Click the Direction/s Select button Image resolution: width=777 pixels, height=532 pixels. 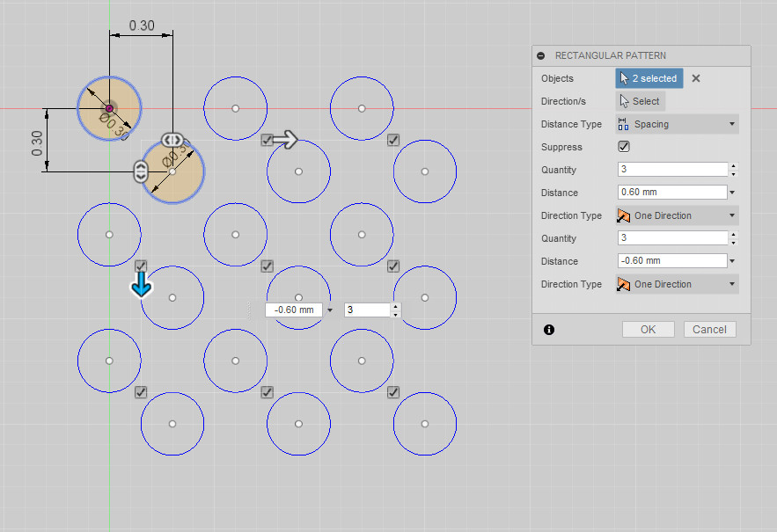(x=641, y=101)
